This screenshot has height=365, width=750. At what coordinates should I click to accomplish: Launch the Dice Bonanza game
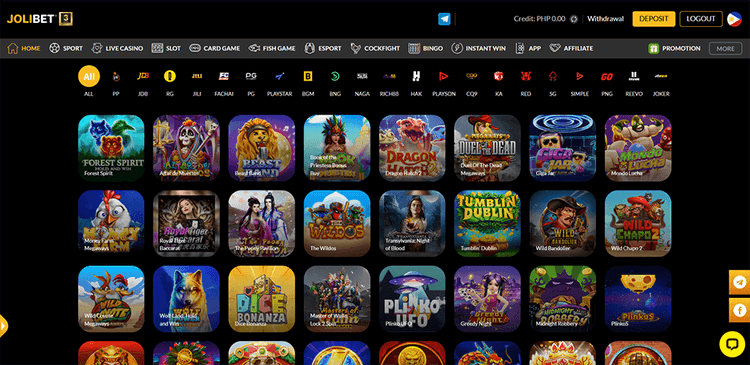pos(262,299)
